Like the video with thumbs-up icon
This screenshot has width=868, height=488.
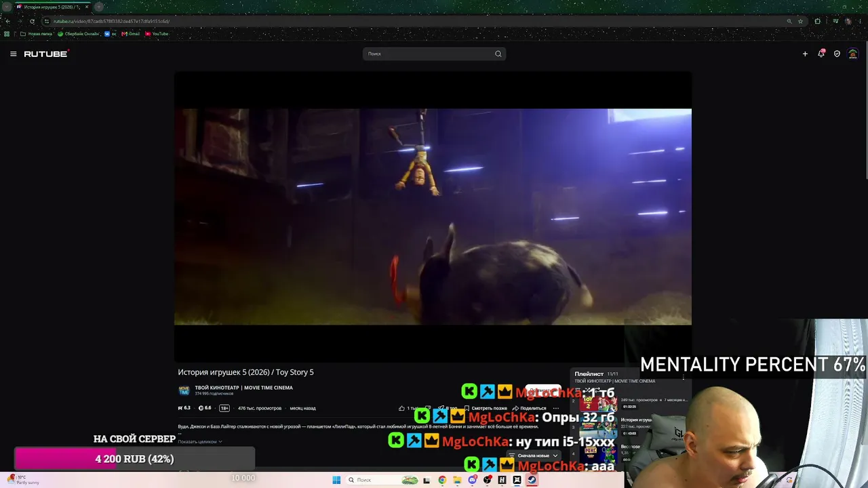coord(401,408)
